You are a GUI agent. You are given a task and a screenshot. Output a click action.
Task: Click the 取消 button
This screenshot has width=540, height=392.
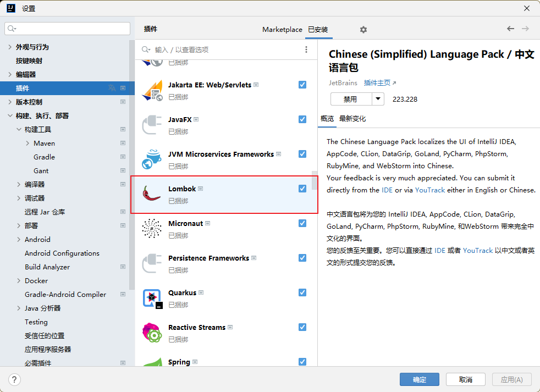(x=466, y=379)
